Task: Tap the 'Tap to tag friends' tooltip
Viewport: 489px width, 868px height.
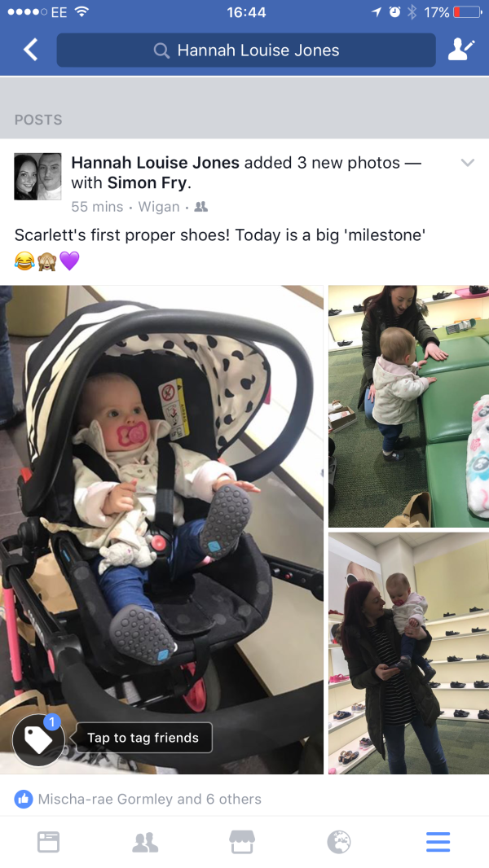Action: [x=143, y=738]
